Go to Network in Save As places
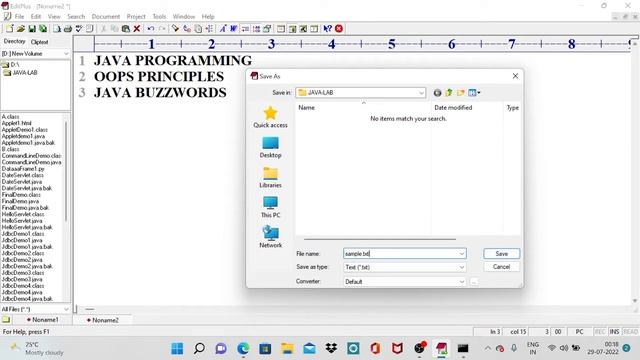The width and height of the screenshot is (640, 360). [270, 237]
